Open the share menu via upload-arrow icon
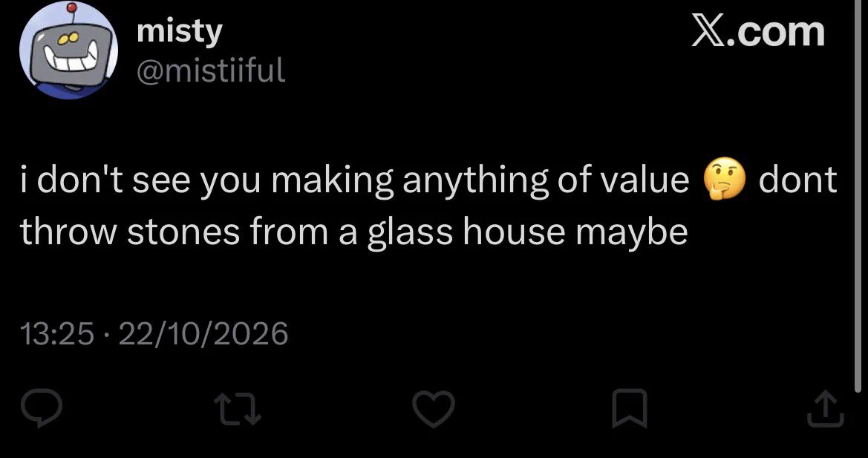868x458 pixels. [826, 409]
